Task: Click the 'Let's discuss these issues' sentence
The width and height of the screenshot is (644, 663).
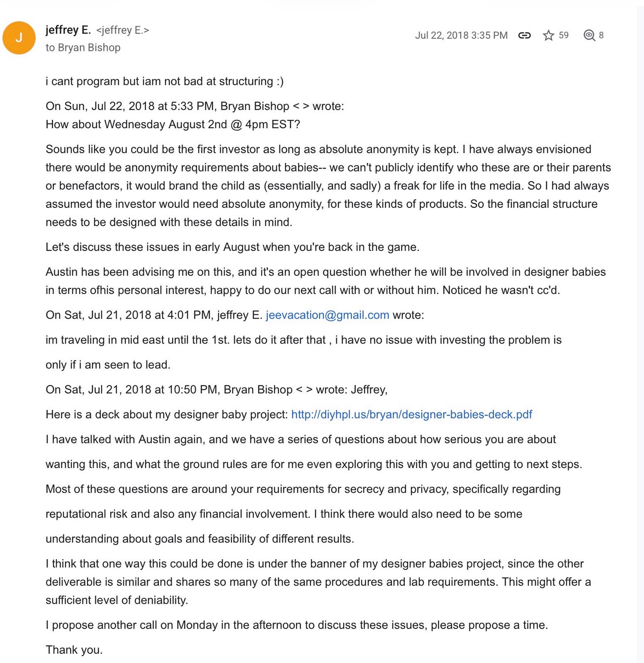Action: click(232, 247)
